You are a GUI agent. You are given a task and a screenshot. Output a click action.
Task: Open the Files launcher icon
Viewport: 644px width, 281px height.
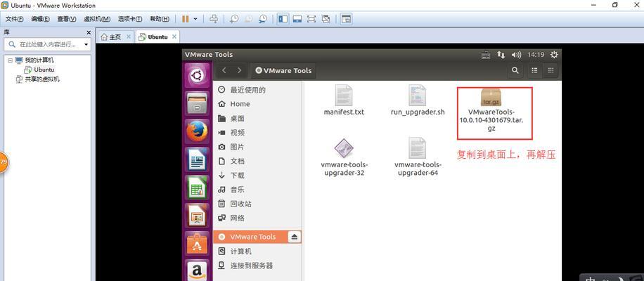coord(198,103)
